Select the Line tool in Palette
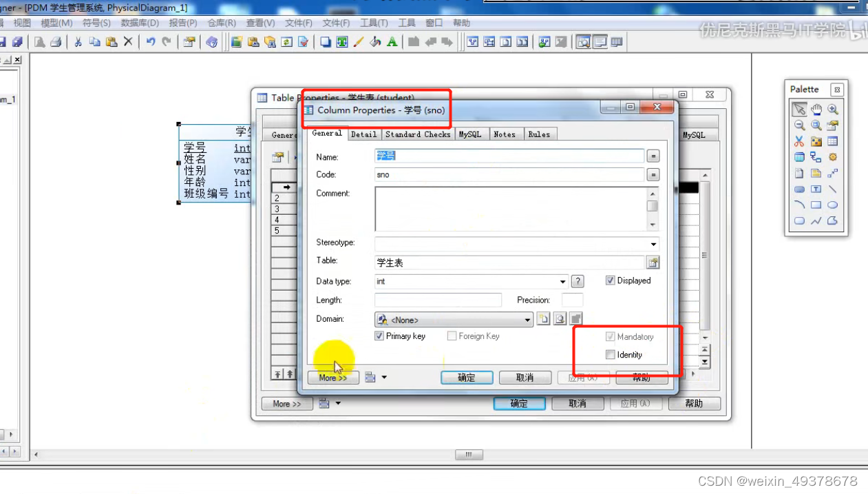The height and width of the screenshot is (494, 868). pyautogui.click(x=833, y=189)
